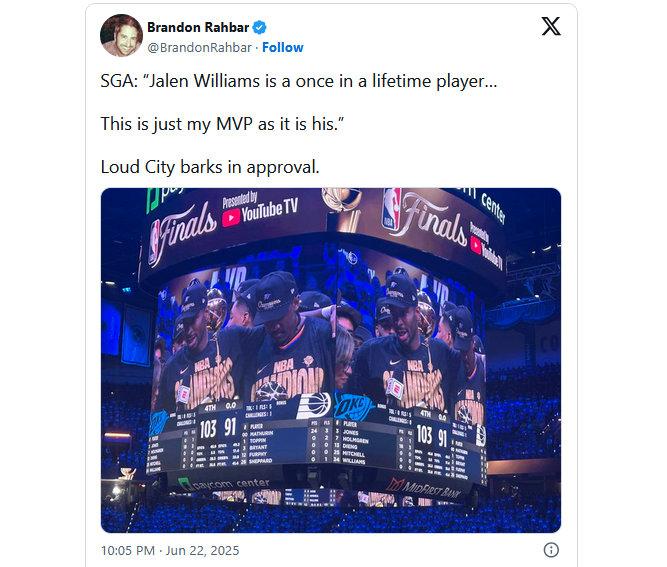Click the "Loud City barks in approval" line

(210, 167)
